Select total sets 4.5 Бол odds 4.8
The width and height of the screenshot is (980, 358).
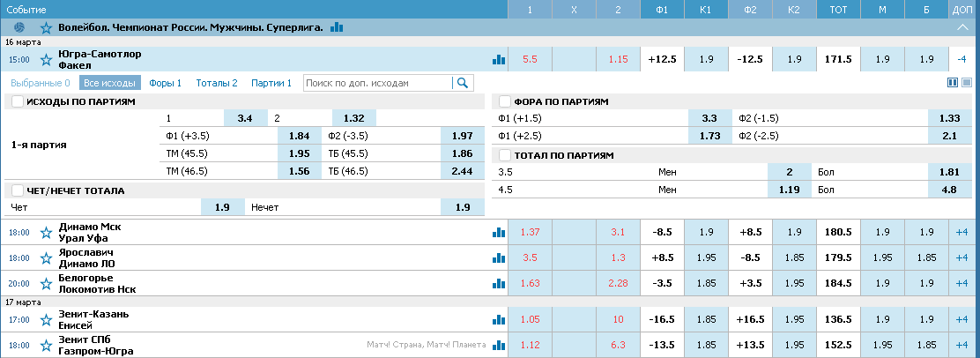(949, 189)
